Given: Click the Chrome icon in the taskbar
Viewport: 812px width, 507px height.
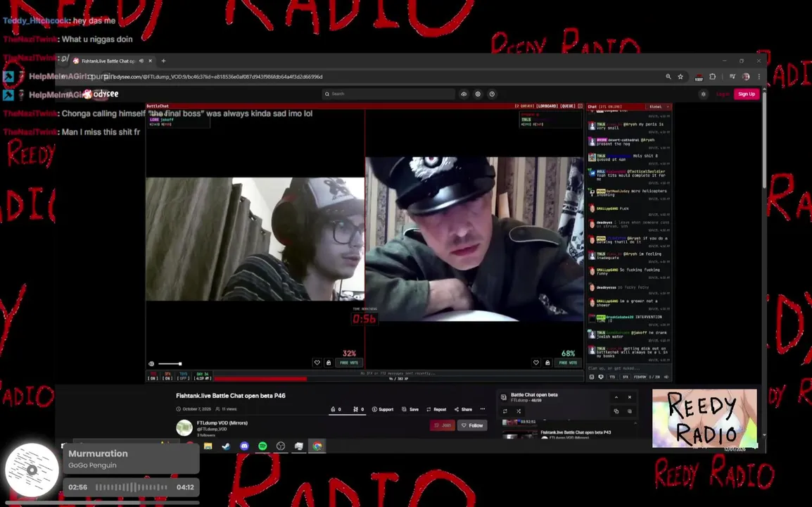Looking at the screenshot, I should click(x=317, y=446).
